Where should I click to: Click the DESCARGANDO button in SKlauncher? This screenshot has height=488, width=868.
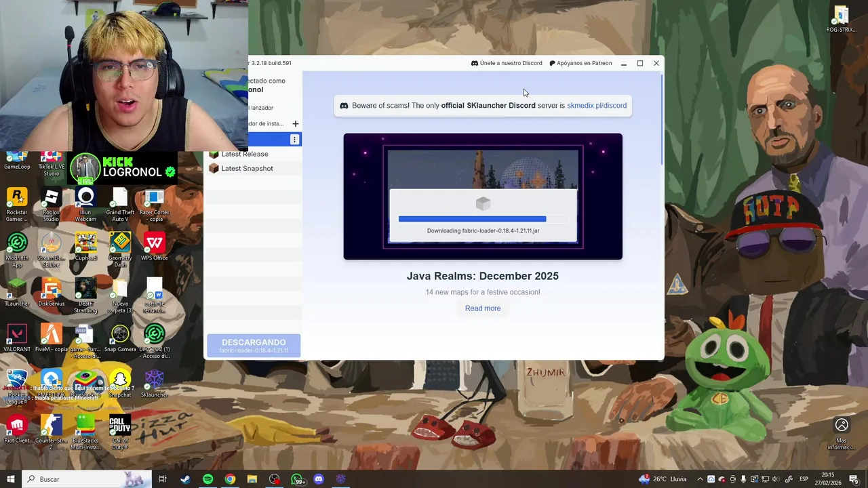point(254,346)
